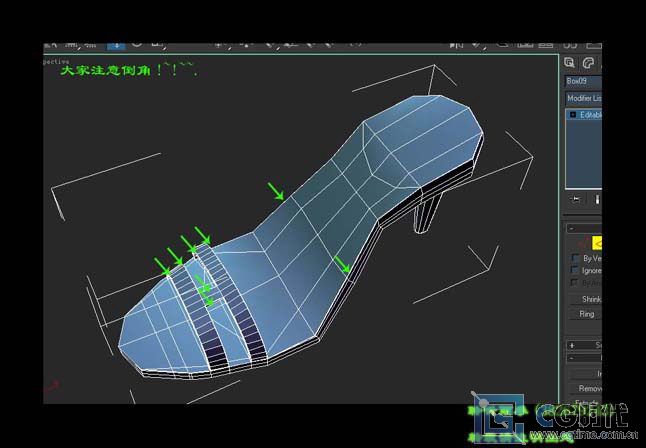Expand the Soft Selection plus rollout
Screen dimensions: 646x448
pyautogui.click(x=584, y=345)
